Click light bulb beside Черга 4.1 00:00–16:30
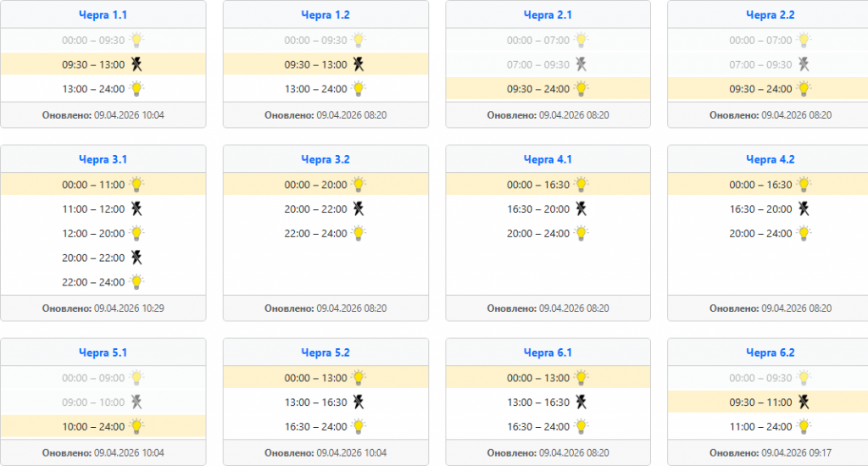Screen dimensions: 868x466 [581, 185]
